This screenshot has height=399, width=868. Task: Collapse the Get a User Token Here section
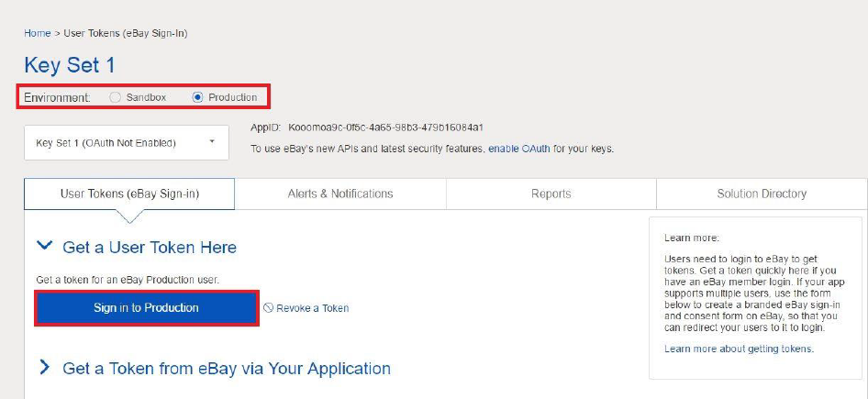coord(45,246)
